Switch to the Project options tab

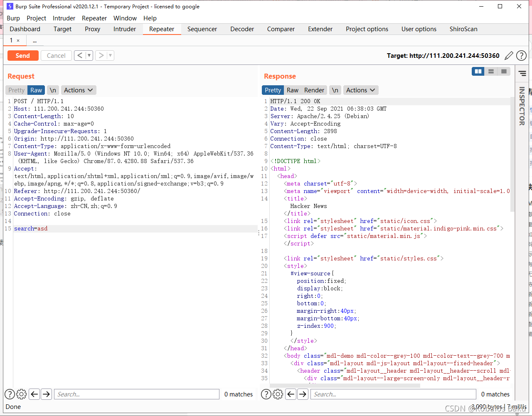pos(367,29)
